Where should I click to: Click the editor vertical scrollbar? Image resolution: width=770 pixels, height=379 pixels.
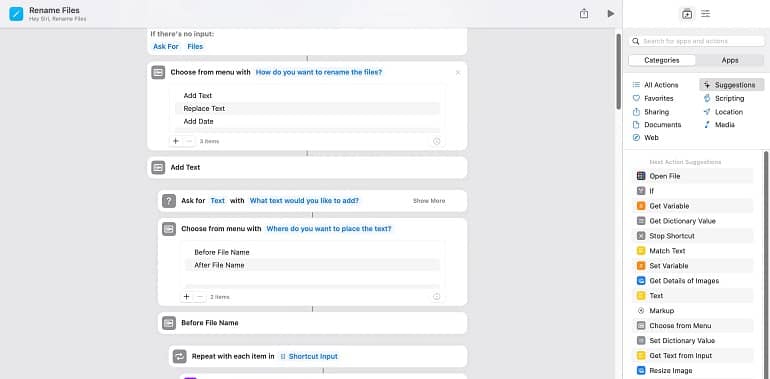click(619, 72)
